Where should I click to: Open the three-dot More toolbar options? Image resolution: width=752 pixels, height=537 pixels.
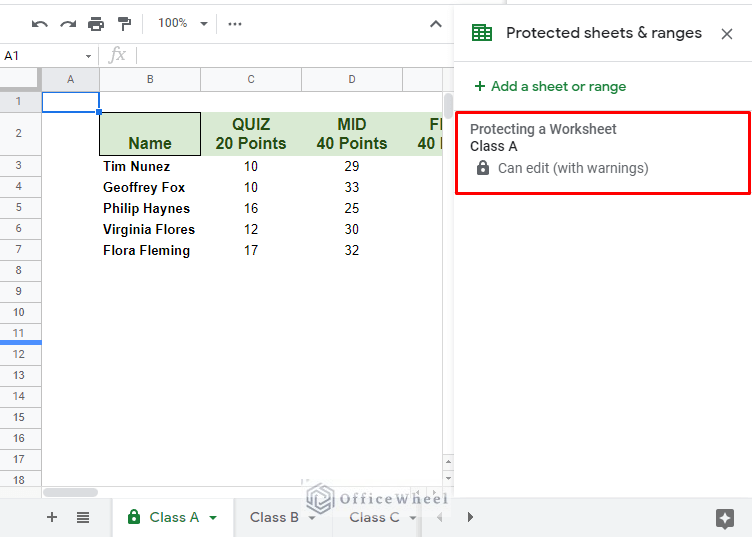[235, 23]
